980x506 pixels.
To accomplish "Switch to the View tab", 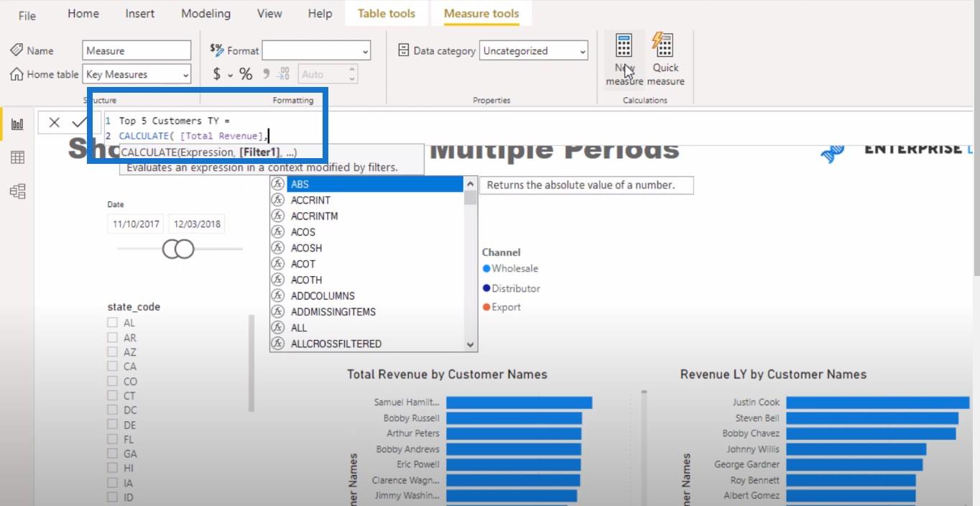I will click(269, 14).
